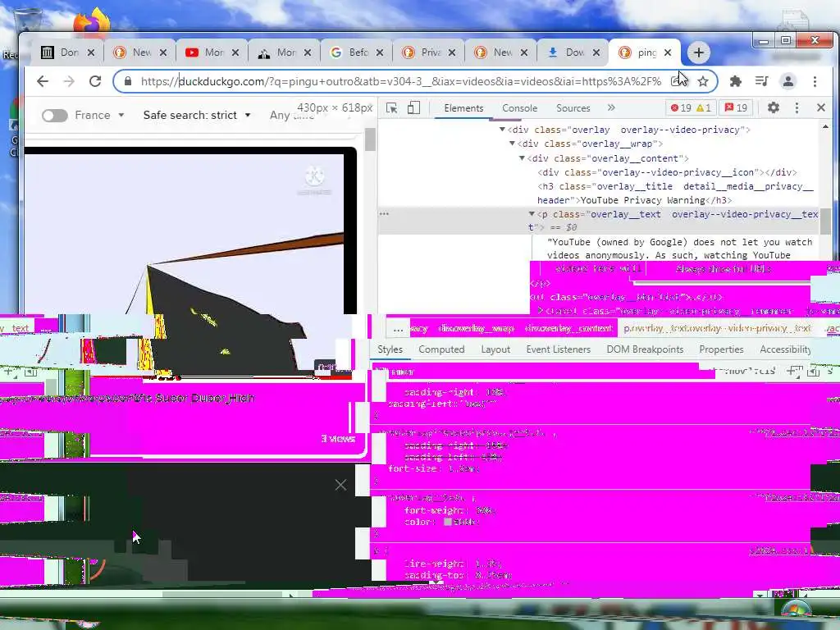Viewport: 840px width, 630px height.
Task: Close the first 'Don' tab
Action: tap(91, 52)
